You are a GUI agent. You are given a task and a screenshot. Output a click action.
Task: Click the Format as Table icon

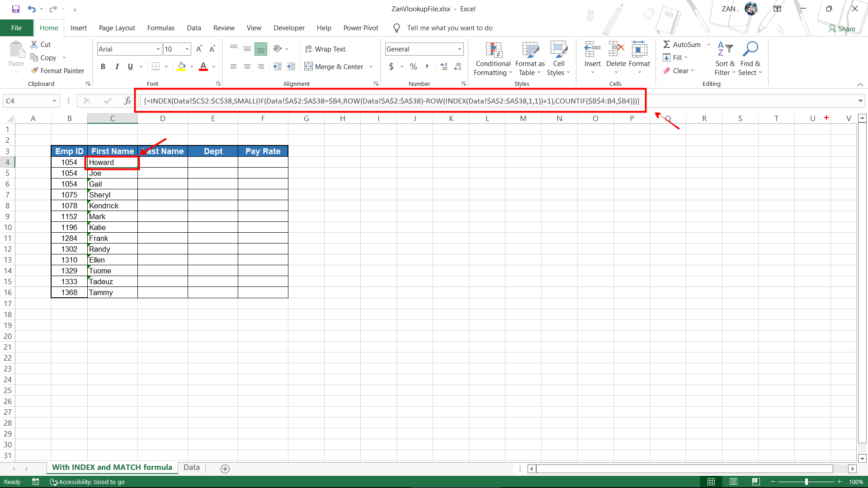coord(530,58)
